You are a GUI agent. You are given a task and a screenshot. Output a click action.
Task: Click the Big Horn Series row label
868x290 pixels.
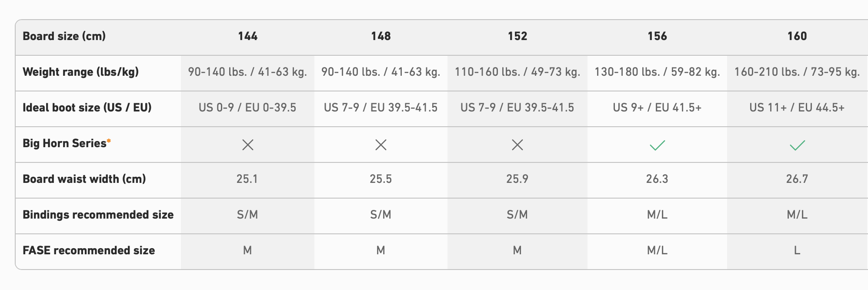click(x=64, y=143)
